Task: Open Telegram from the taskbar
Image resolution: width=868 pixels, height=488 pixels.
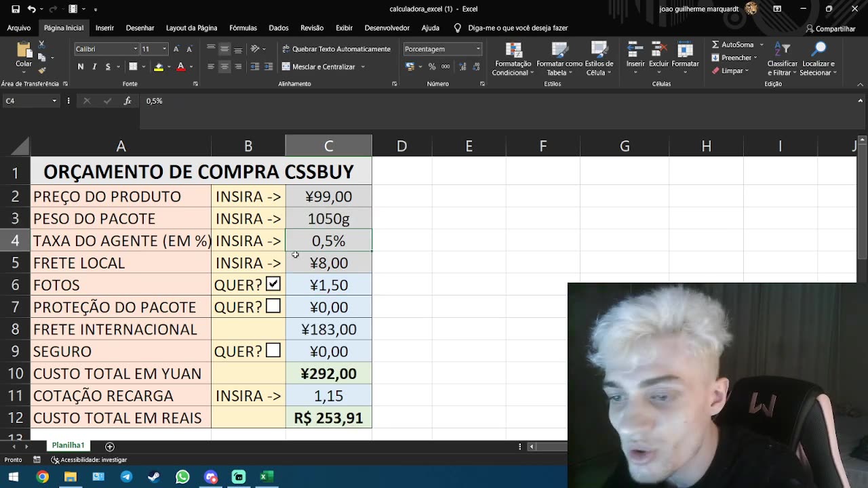Action: (126, 477)
